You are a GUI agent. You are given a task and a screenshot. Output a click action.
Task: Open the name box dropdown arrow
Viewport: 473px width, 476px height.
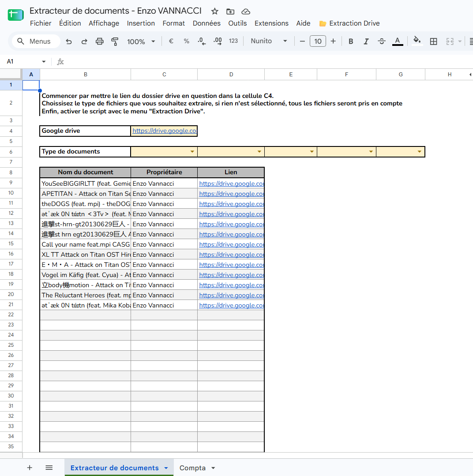click(x=44, y=62)
